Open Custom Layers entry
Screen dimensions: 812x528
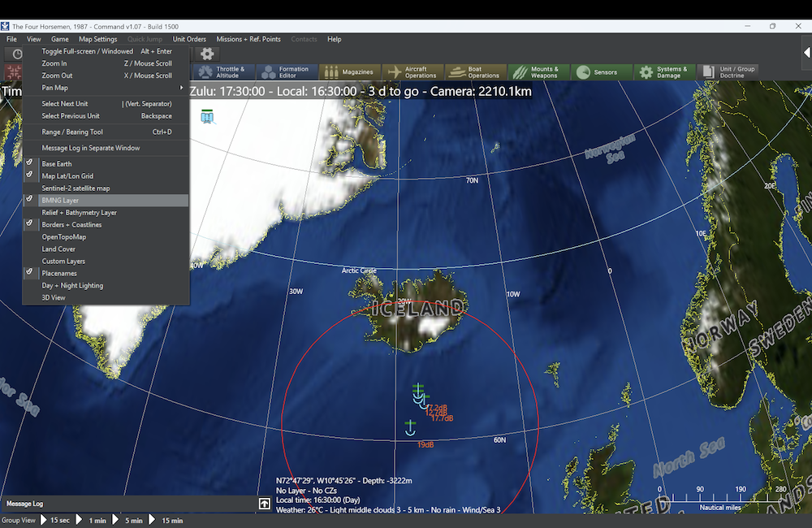pos(106,261)
